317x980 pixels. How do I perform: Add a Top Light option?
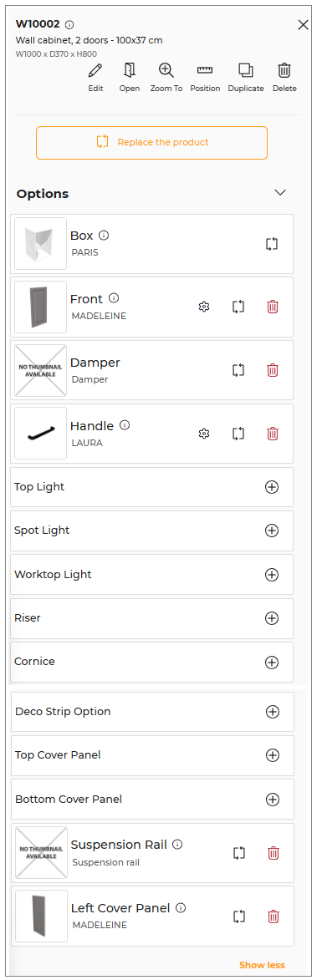click(x=271, y=487)
